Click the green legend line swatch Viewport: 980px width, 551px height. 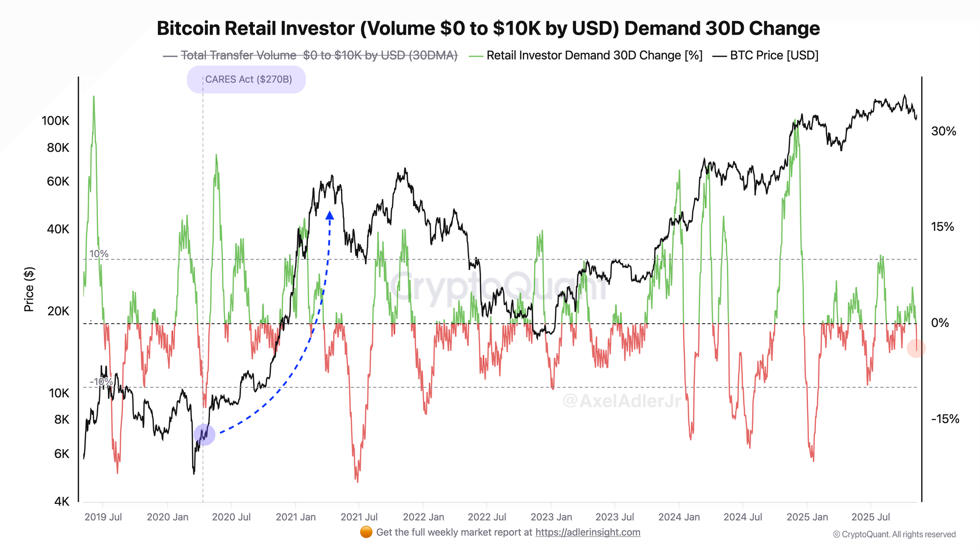coord(476,56)
